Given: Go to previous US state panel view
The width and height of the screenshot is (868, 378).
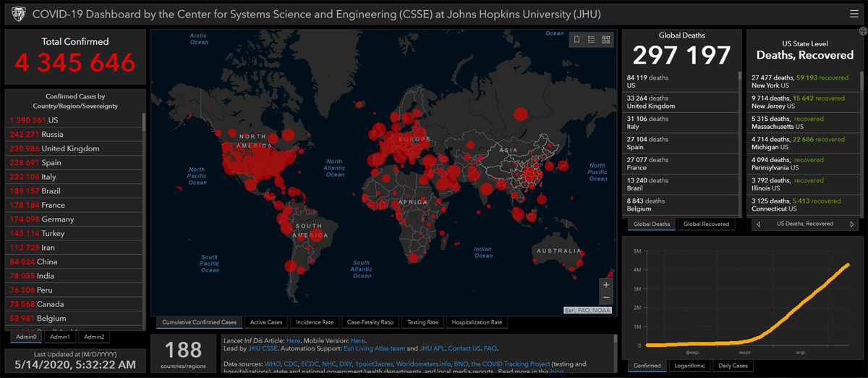Looking at the screenshot, I should click(x=757, y=224).
